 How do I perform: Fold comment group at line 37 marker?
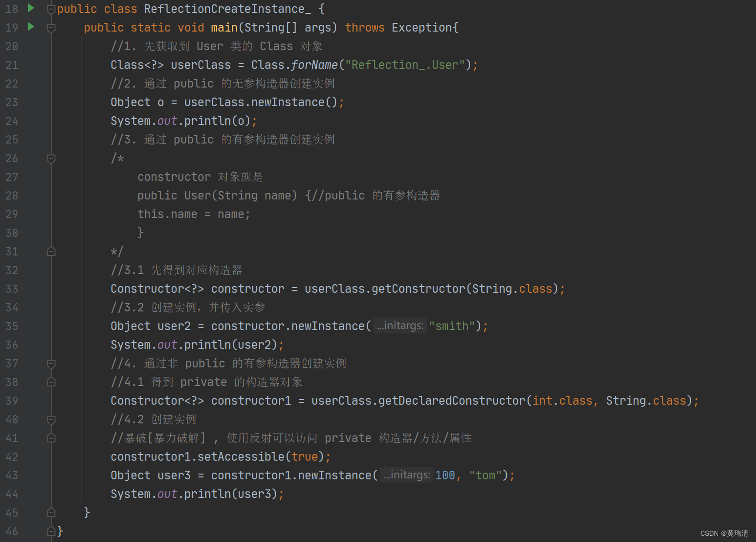pos(51,364)
